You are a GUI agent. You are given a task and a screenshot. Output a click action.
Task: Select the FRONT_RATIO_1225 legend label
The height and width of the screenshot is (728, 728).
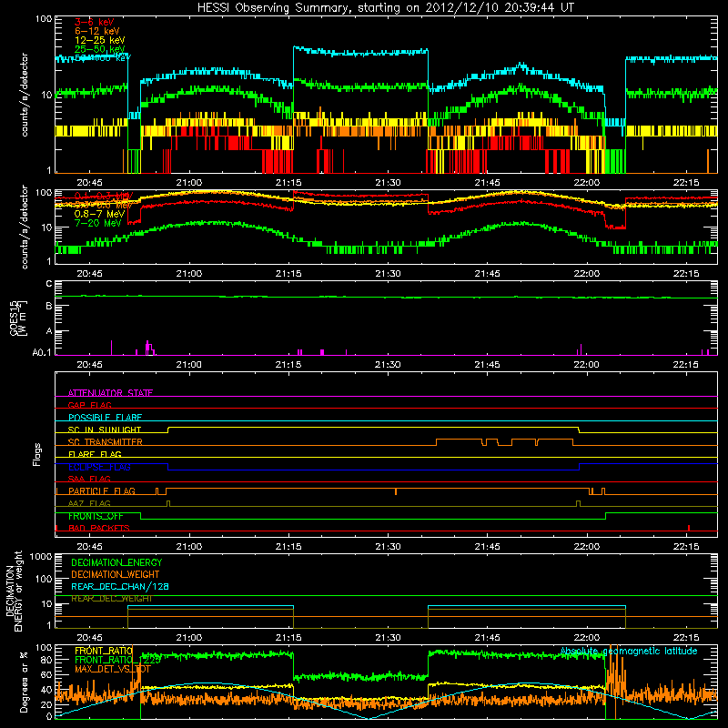[x=117, y=660]
